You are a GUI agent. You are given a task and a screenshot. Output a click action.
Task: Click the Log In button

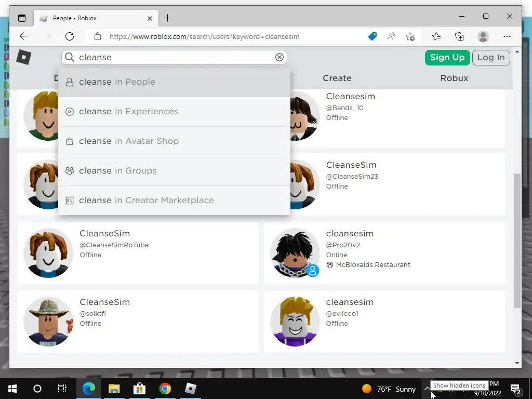pos(491,57)
